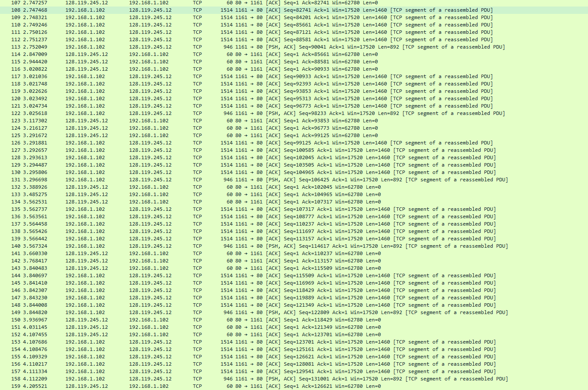
Task: Select packet 116 with Win=62780
Action: [x=173, y=69]
